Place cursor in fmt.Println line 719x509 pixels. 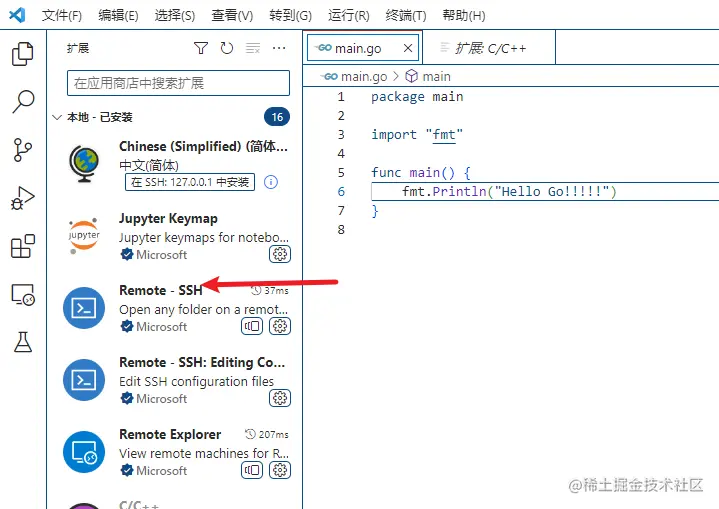point(509,192)
